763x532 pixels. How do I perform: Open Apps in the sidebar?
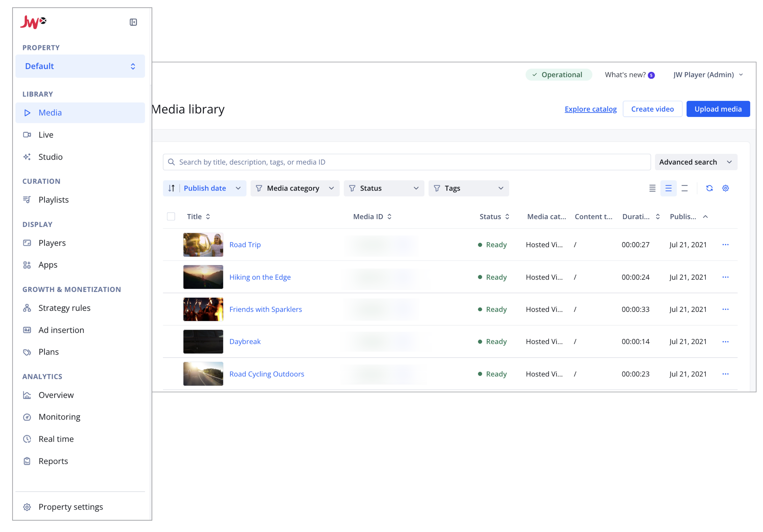click(80, 265)
